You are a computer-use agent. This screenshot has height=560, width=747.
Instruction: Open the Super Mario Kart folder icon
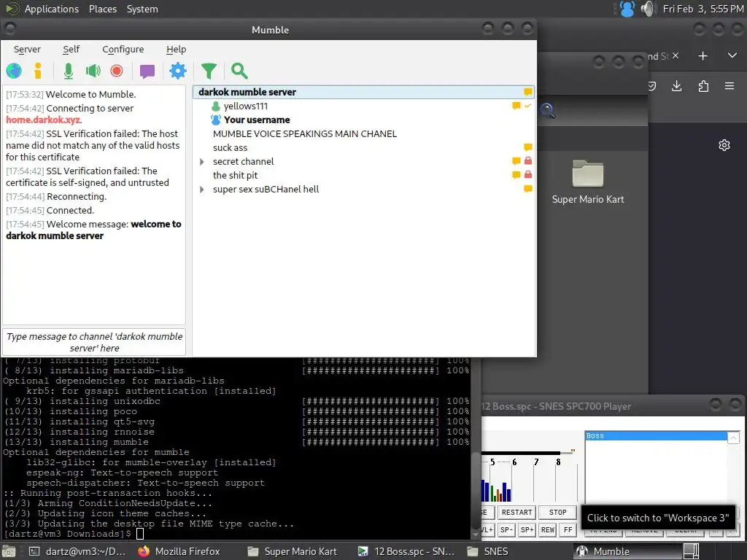(588, 174)
